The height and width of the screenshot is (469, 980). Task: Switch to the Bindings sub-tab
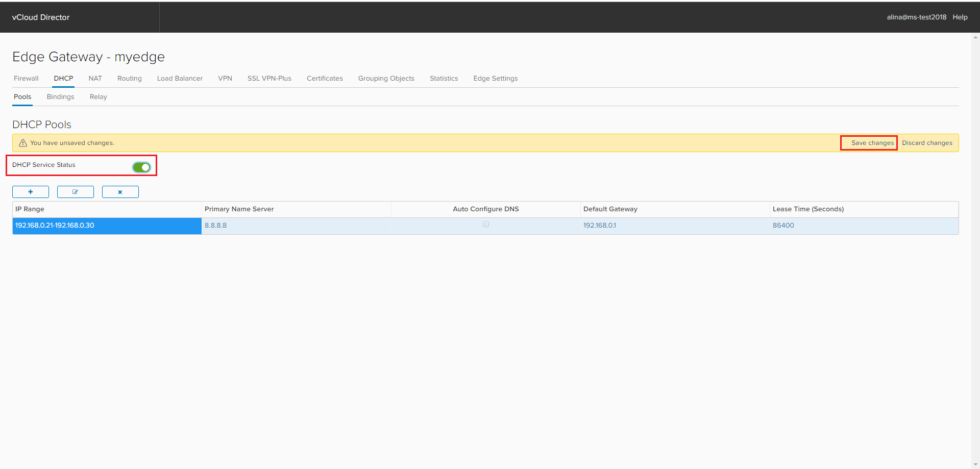[60, 96]
